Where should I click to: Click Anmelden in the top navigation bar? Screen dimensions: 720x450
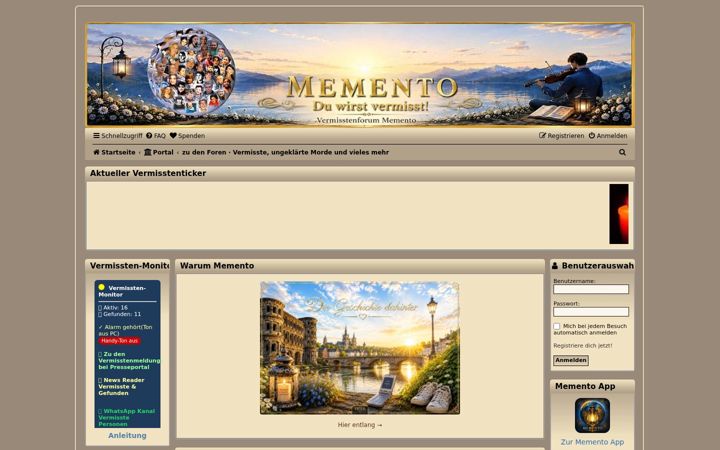[608, 136]
